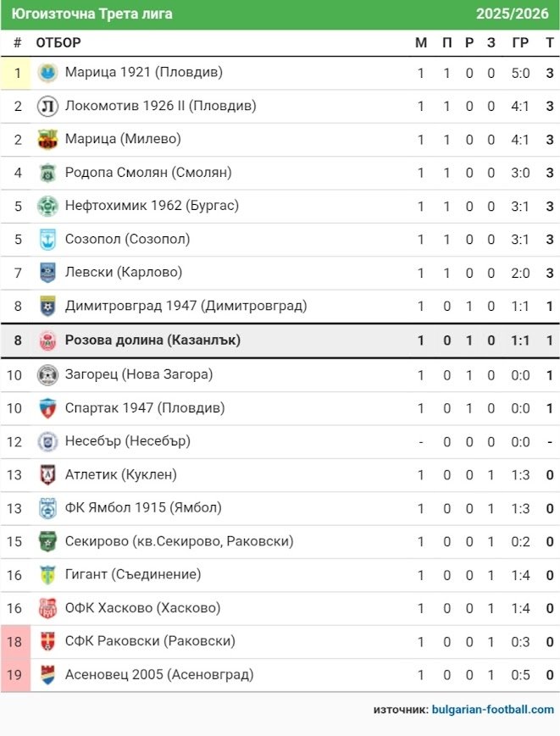This screenshot has height=736, width=560.
Task: Open the Несебър (Несебър) team entry
Action: tap(127, 441)
